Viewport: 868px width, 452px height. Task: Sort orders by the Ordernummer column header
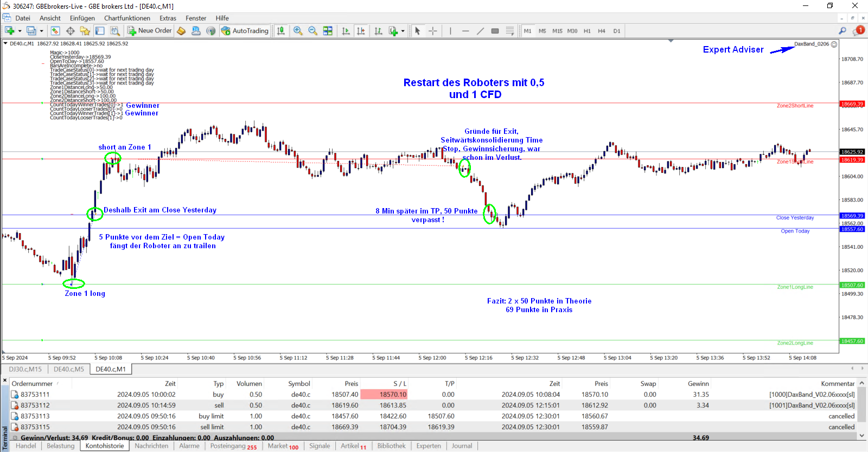33,384
